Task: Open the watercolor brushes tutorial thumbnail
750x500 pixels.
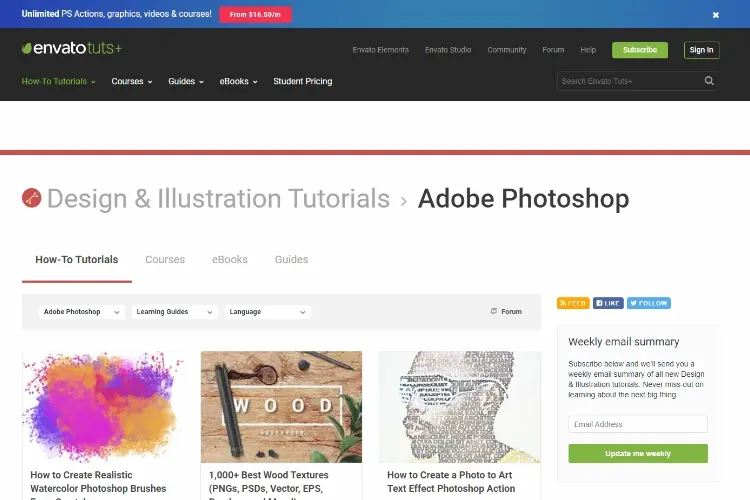Action: pos(103,407)
